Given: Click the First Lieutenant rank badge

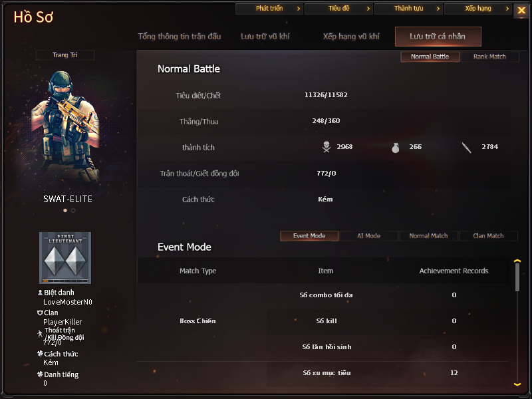Looking at the screenshot, I should 65,258.
